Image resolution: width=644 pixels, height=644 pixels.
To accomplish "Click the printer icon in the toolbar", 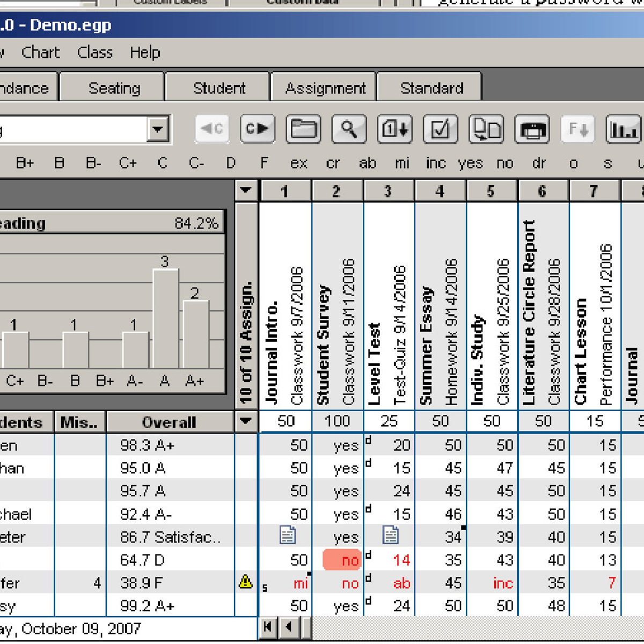I will [x=532, y=129].
